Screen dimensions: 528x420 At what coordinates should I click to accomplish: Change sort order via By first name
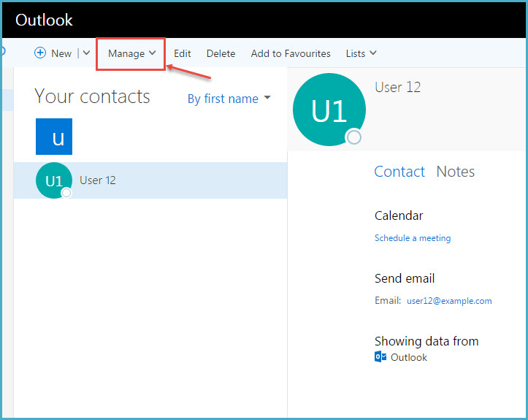pyautogui.click(x=229, y=99)
